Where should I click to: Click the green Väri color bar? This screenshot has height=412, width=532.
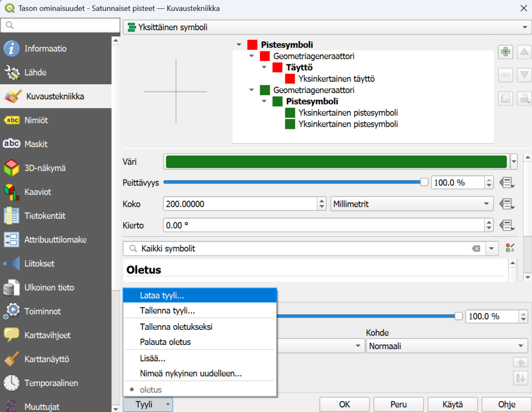[336, 162]
